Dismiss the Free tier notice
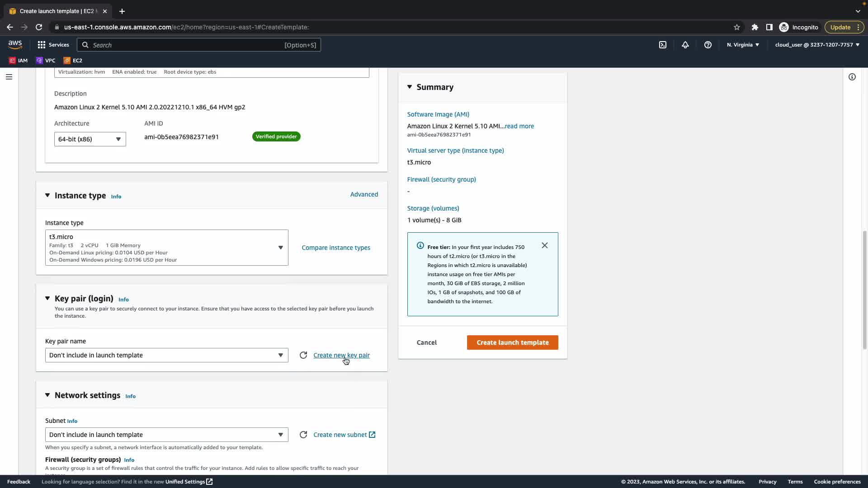This screenshot has width=868, height=488. point(545,245)
